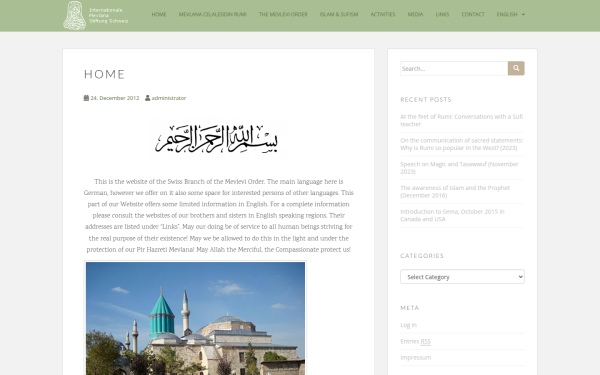The width and height of the screenshot is (600, 375).
Task: Click the user icon beside administrator
Action: [x=147, y=98]
